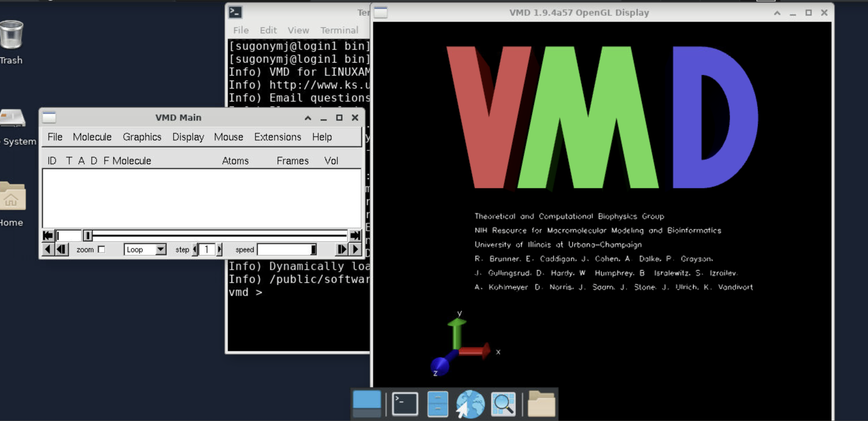This screenshot has width=868, height=421.
Task: Play animation in reverse
Action: (48, 250)
